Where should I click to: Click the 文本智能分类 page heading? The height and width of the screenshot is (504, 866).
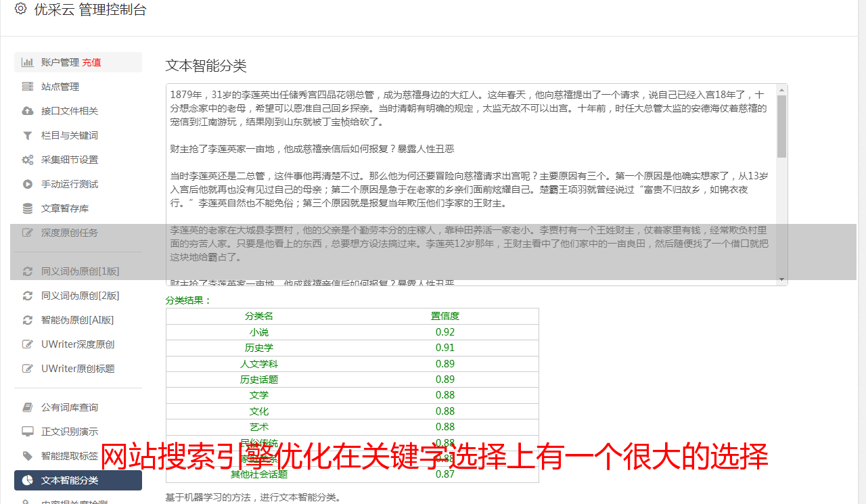tap(206, 66)
